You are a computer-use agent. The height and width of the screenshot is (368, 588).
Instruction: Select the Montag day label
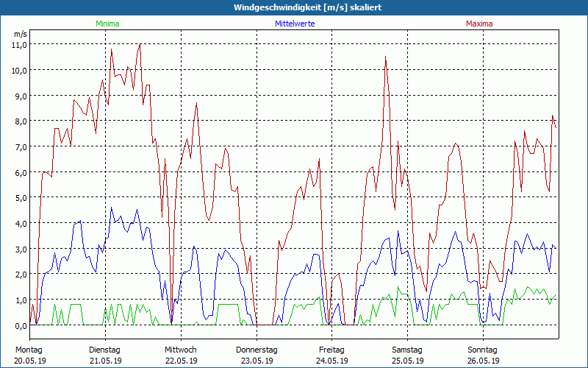pyautogui.click(x=29, y=350)
